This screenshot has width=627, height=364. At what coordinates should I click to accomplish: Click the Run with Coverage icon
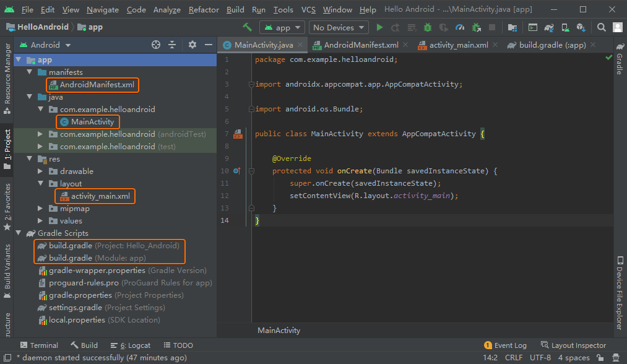click(x=443, y=27)
